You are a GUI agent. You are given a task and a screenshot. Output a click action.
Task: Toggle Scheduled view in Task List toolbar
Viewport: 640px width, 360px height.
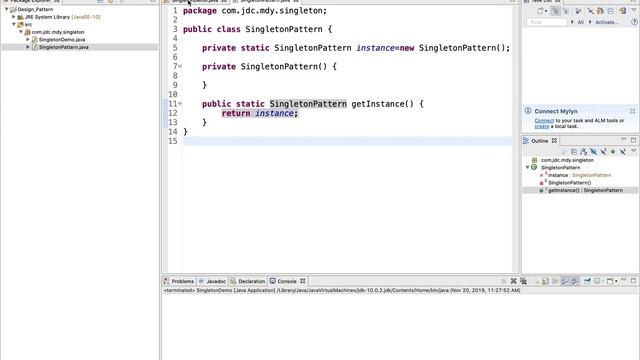click(x=565, y=11)
